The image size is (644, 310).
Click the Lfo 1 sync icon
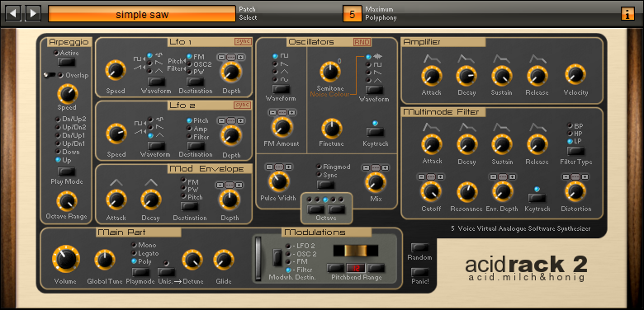242,41
